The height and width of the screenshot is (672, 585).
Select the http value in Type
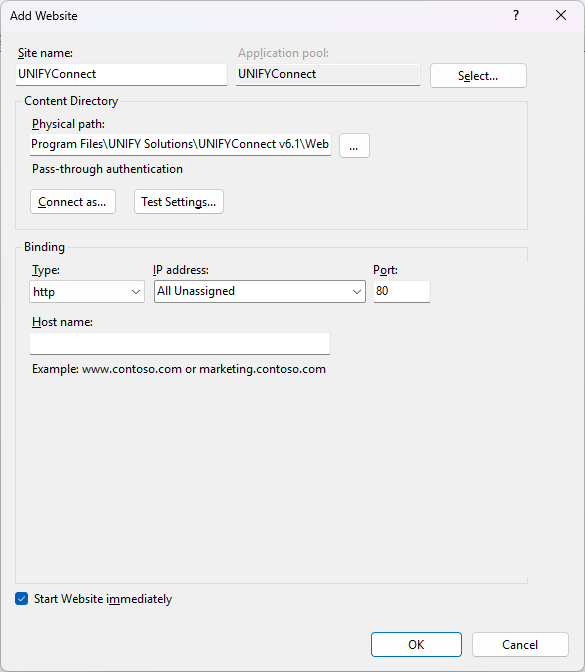(x=44, y=292)
